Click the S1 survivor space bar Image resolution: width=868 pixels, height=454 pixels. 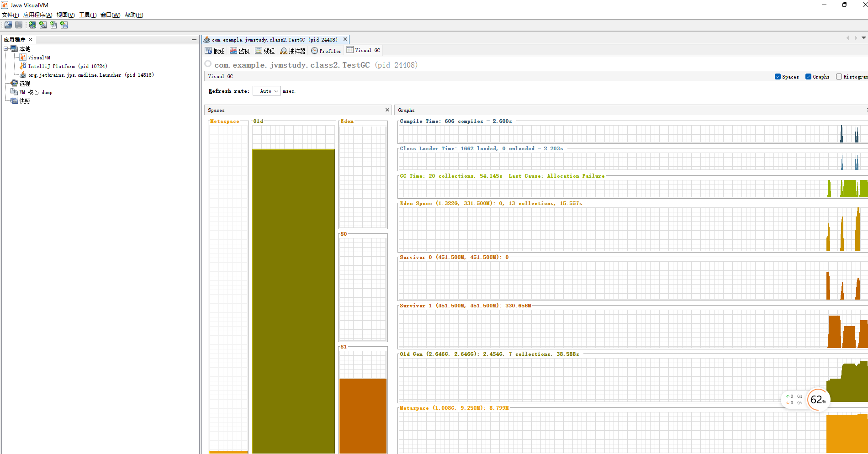pyautogui.click(x=363, y=416)
